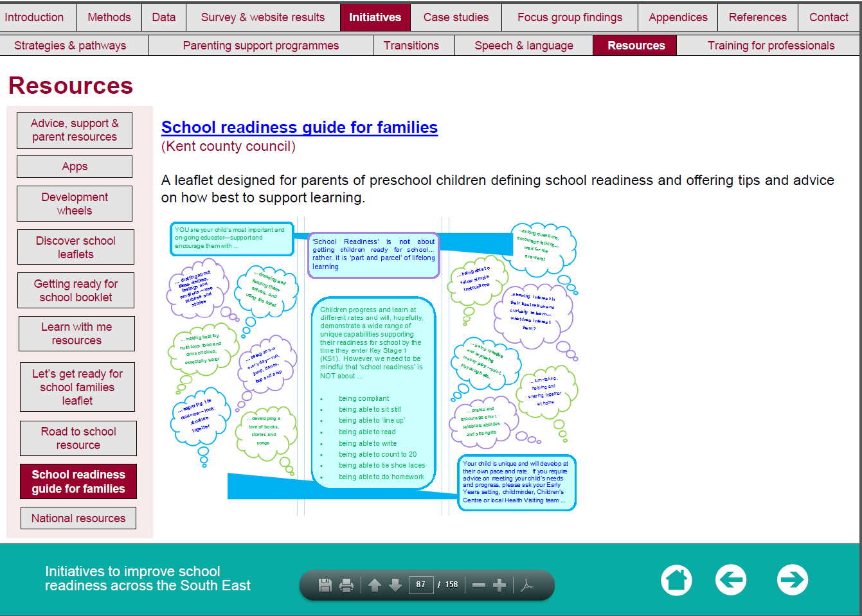Viewport: 862px width, 616px height.
Task: Navigate forward with the right arrow circle
Action: pos(792,580)
